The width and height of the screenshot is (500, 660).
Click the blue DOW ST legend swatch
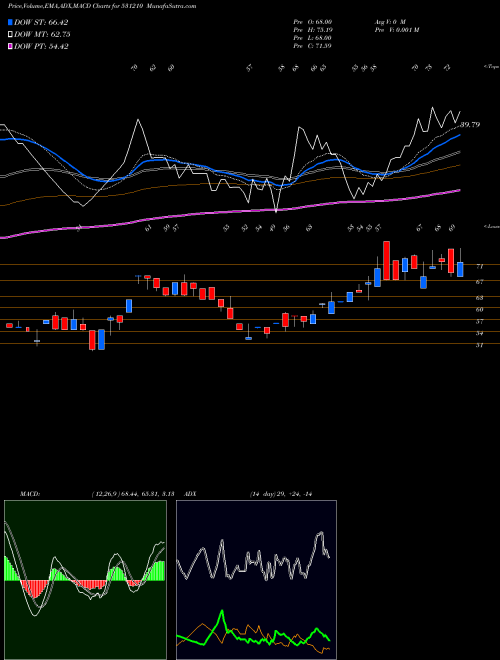point(11,22)
